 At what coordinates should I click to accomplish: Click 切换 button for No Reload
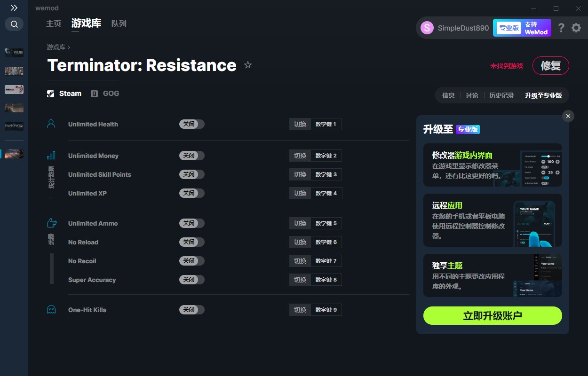pyautogui.click(x=300, y=242)
